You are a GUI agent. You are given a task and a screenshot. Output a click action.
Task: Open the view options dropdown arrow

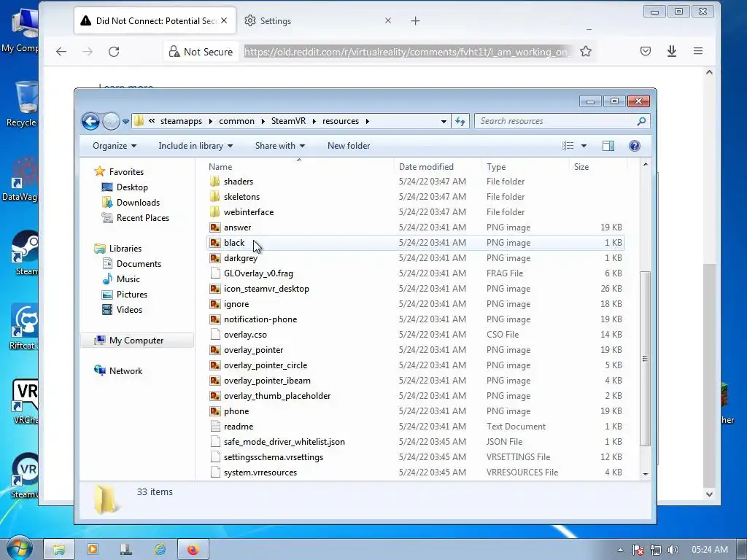(584, 146)
